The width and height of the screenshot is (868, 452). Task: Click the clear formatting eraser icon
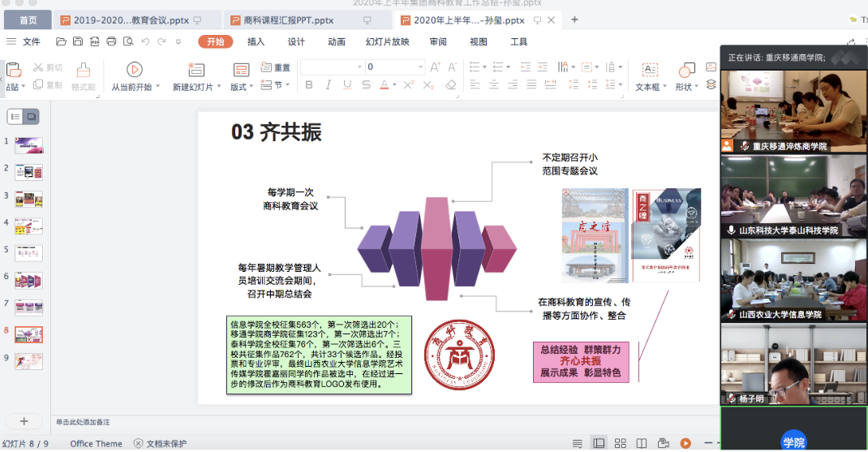(451, 84)
